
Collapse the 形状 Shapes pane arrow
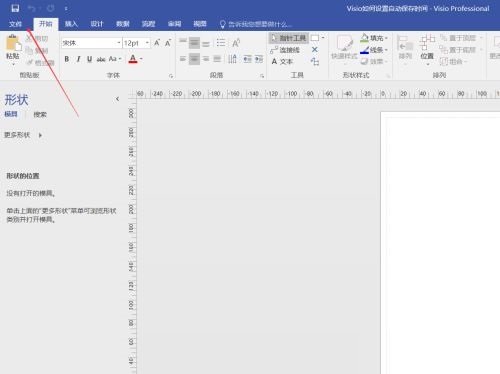[117, 99]
